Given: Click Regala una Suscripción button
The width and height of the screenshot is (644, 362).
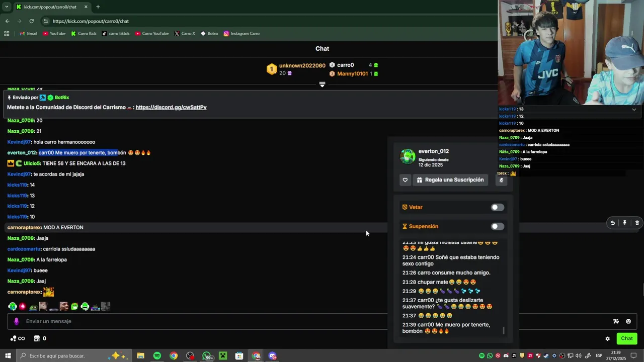Looking at the screenshot, I should point(450,180).
